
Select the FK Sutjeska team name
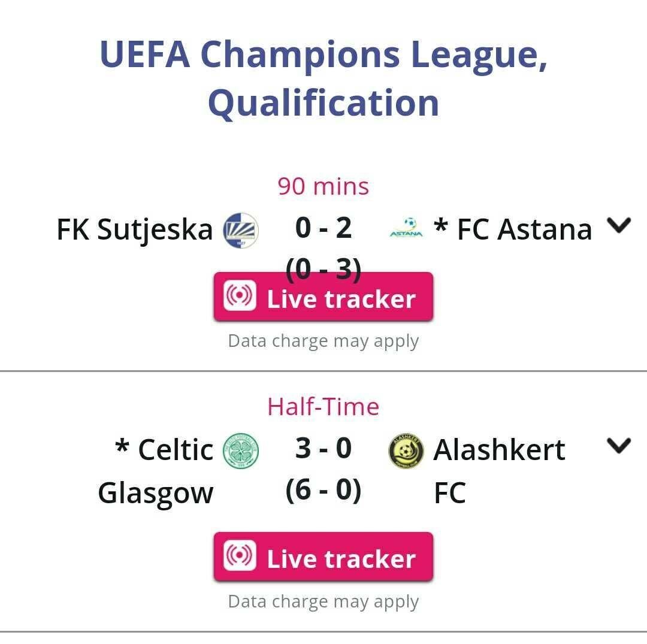click(135, 229)
